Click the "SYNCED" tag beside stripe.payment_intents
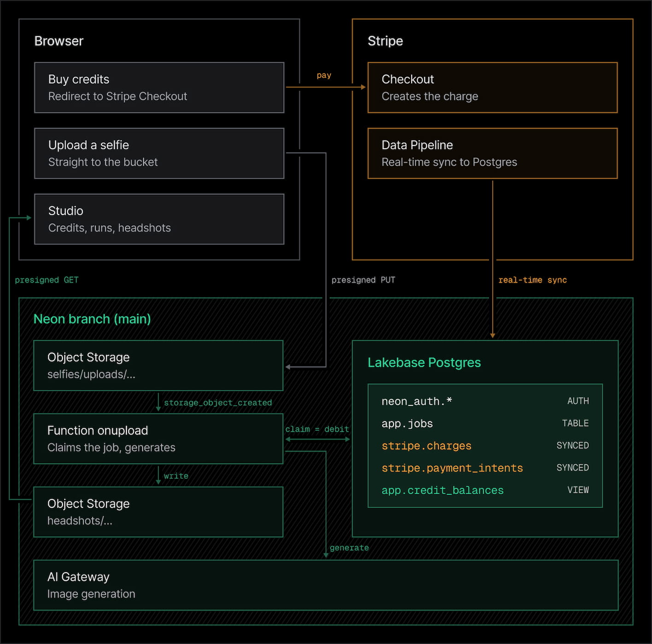This screenshot has height=644, width=652. (572, 467)
